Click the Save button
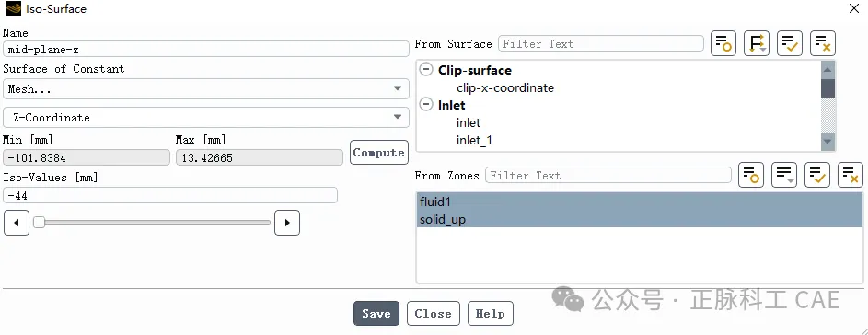 [x=376, y=314]
